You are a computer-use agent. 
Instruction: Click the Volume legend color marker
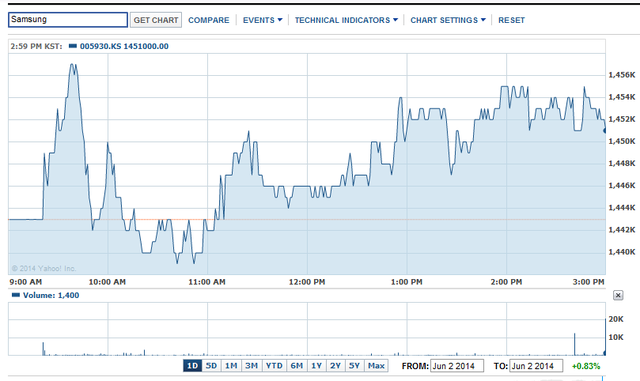coord(16,295)
